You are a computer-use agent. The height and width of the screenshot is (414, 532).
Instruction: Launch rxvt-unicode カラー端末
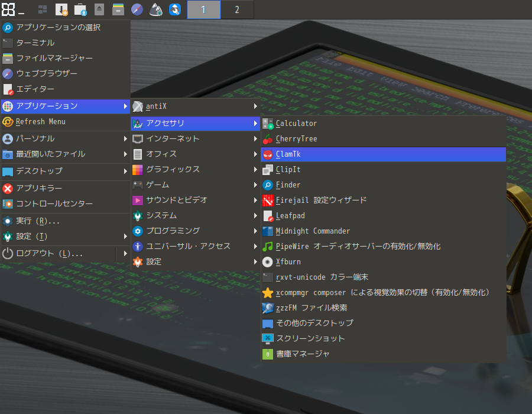coord(384,277)
